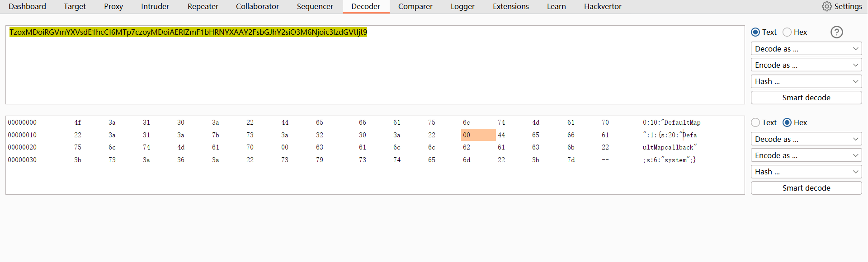Open the bottom 'Decode as ...' dropdown
Image resolution: width=868 pixels, height=262 pixels.
point(806,139)
